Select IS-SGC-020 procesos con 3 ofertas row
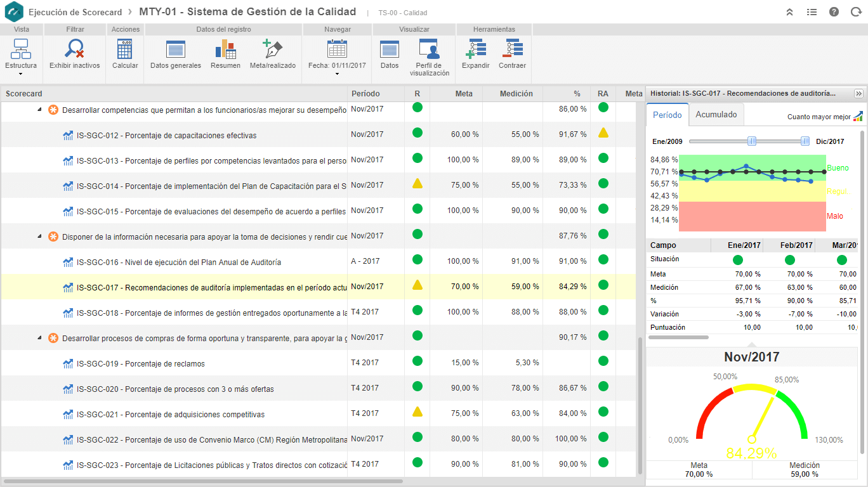The width and height of the screenshot is (868, 487). (318, 388)
